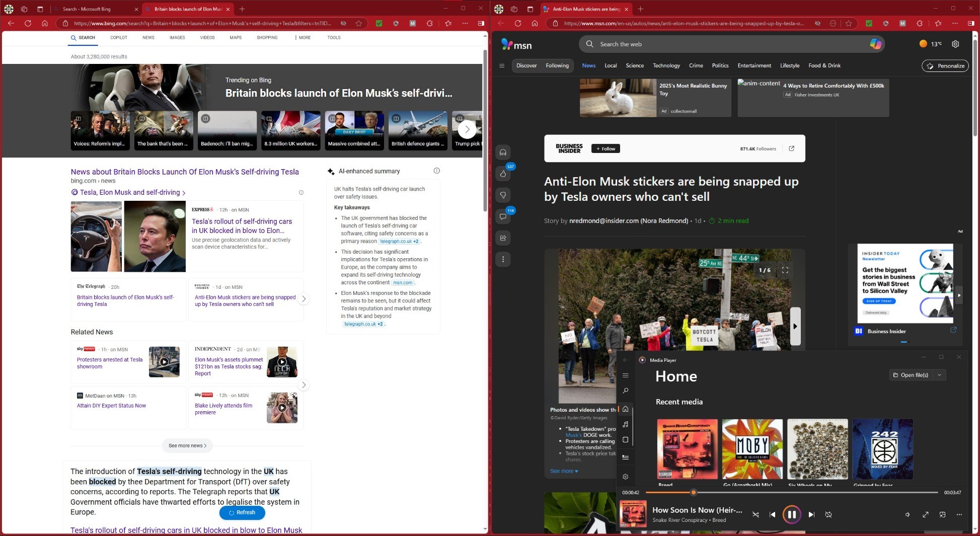This screenshot has height=536, width=980.
Task: Click the blue Refresh button on Bing
Action: point(242,512)
